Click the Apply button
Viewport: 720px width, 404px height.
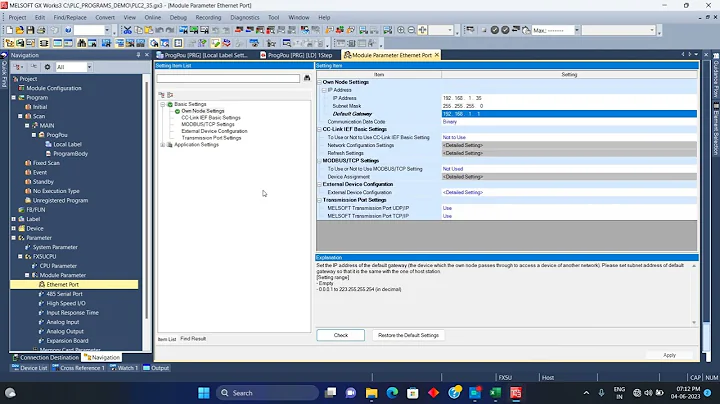coord(669,355)
